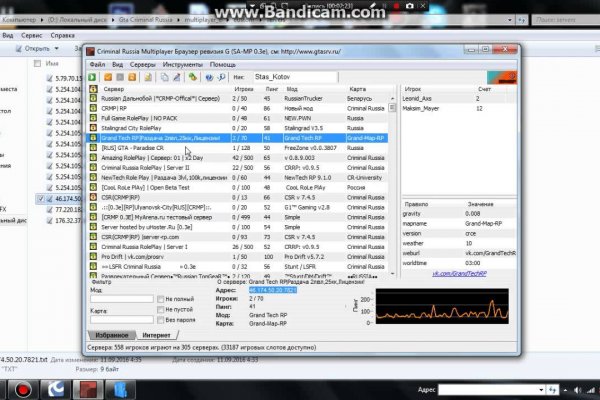
Task: Sort server list by 'Пинг' column
Action: (268, 89)
